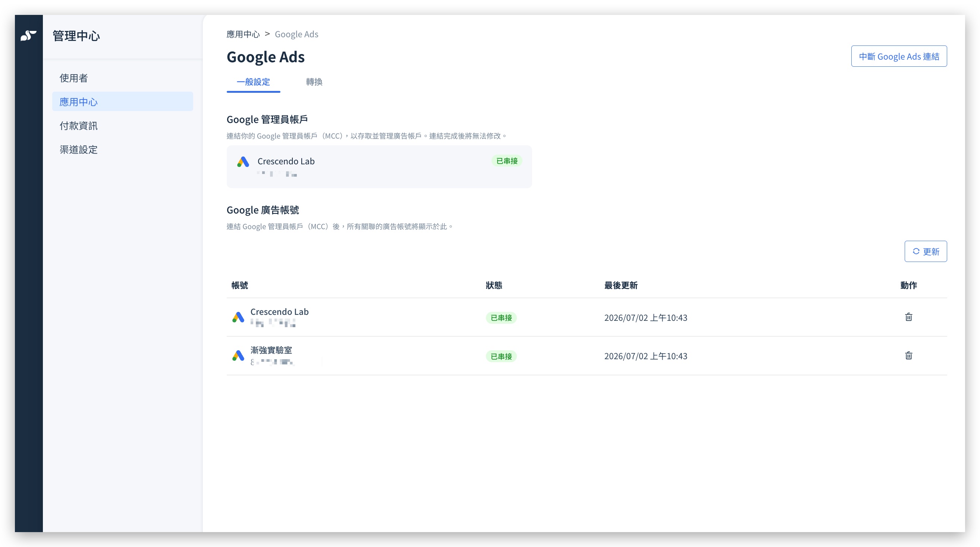Click 中斷 Google Ads 連結 button
Screen dimensions: 980x547
click(899, 56)
